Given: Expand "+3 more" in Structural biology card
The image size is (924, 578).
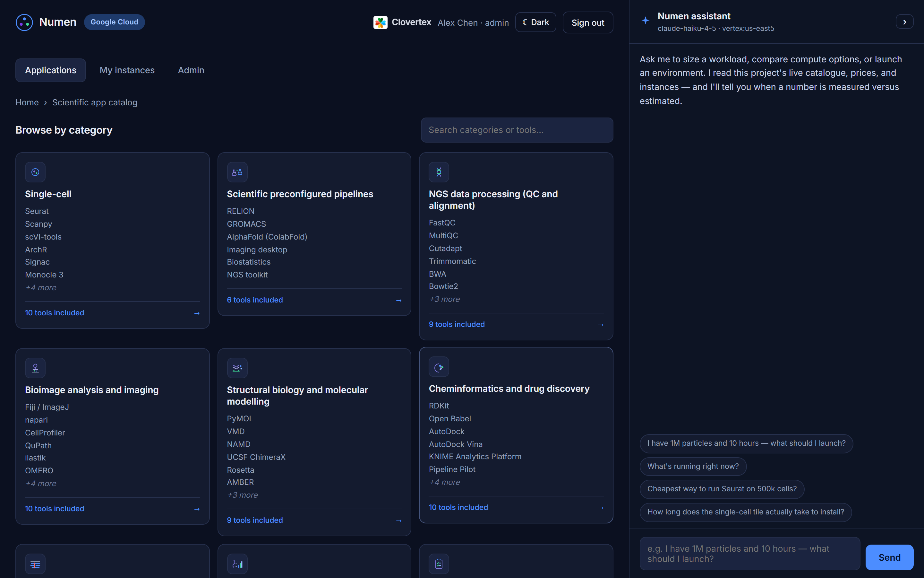Looking at the screenshot, I should pyautogui.click(x=243, y=495).
